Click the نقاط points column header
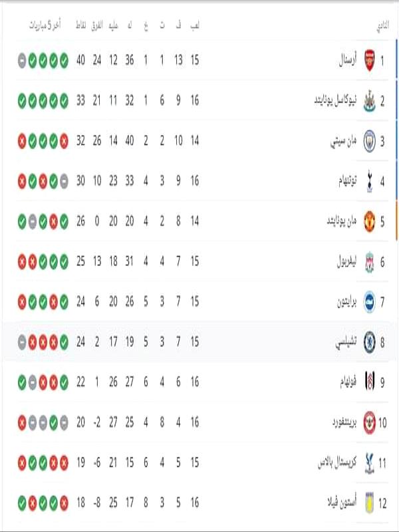Image resolution: width=399 pixels, height=532 pixels. pos(80,25)
